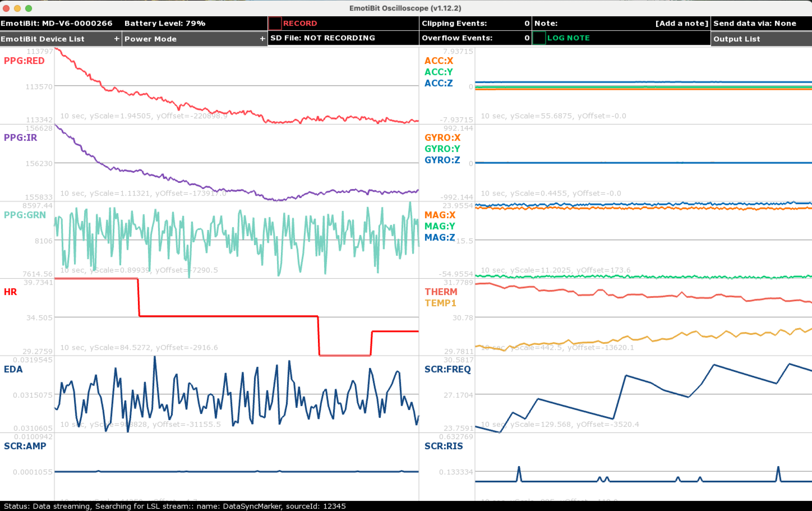The width and height of the screenshot is (812, 511).
Task: Click the SD File NOT RECORDING status
Action: tap(323, 38)
